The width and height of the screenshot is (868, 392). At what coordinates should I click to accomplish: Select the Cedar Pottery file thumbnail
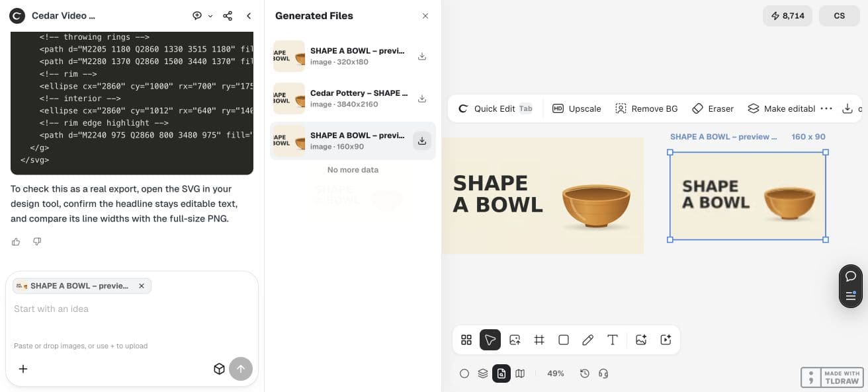tap(289, 98)
